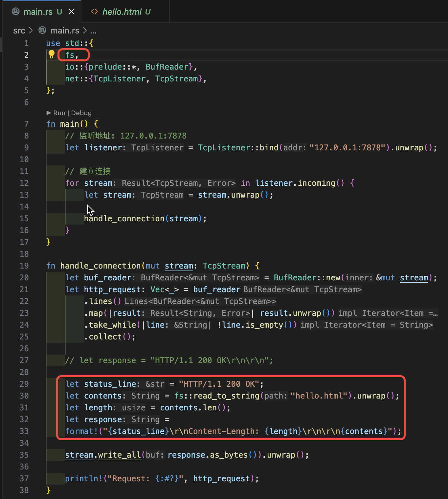The height and width of the screenshot is (499, 448).
Task: Click the comment '// 建立连接'
Action: pyautogui.click(x=88, y=171)
